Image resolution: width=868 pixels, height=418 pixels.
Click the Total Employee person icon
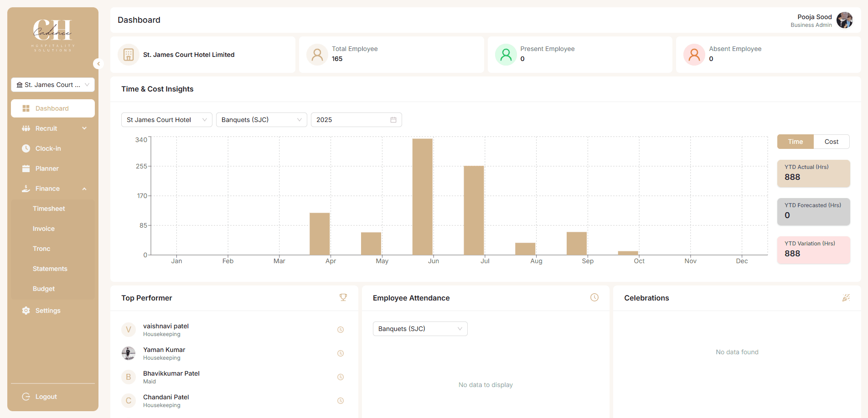[x=317, y=55]
